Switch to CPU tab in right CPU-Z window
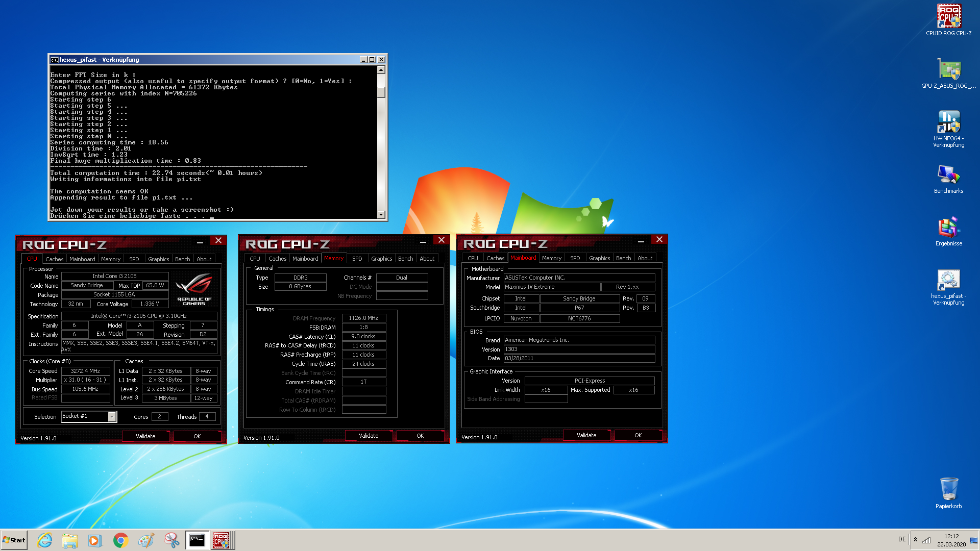 click(473, 258)
